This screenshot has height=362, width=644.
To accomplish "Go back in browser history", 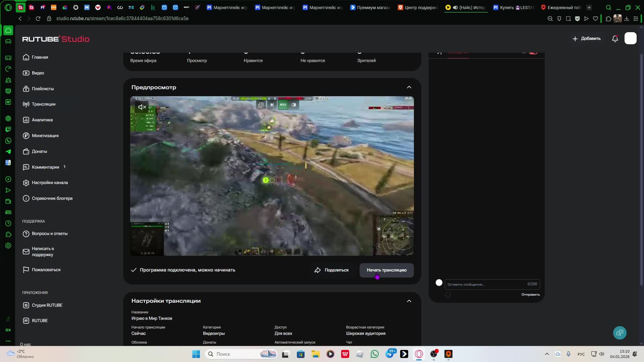I will pyautogui.click(x=20, y=19).
